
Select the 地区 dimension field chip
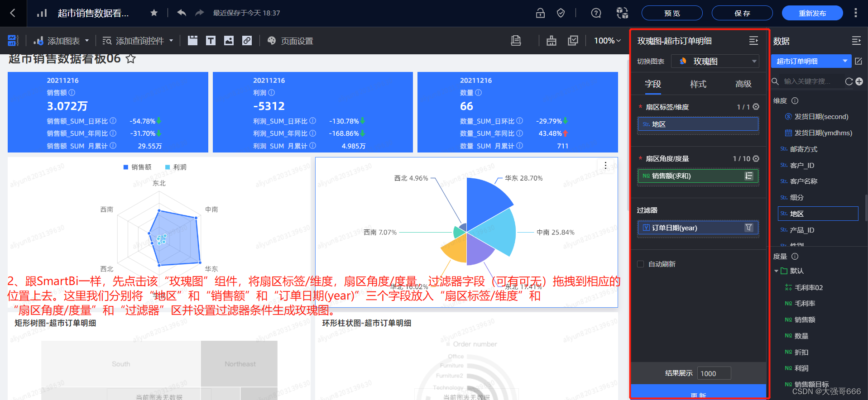(x=698, y=124)
